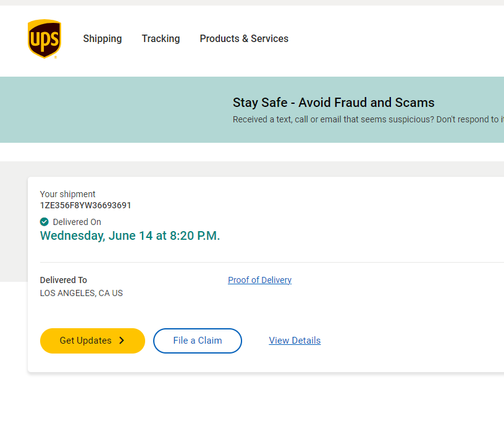Expand shipment info via View Details
Viewport: 504px width, 424px height.
click(295, 341)
